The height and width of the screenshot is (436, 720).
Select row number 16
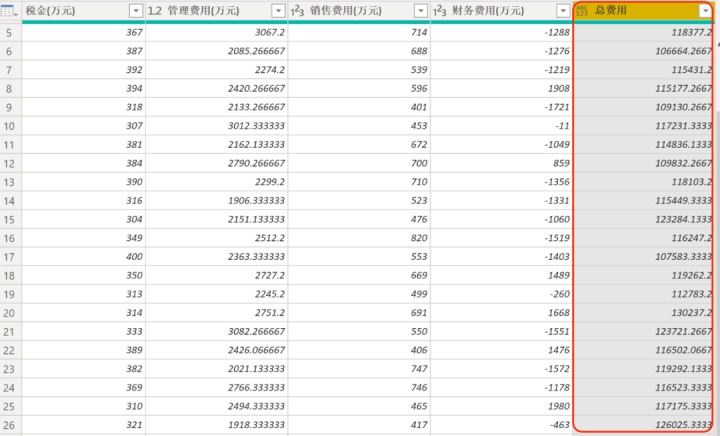tap(9, 238)
